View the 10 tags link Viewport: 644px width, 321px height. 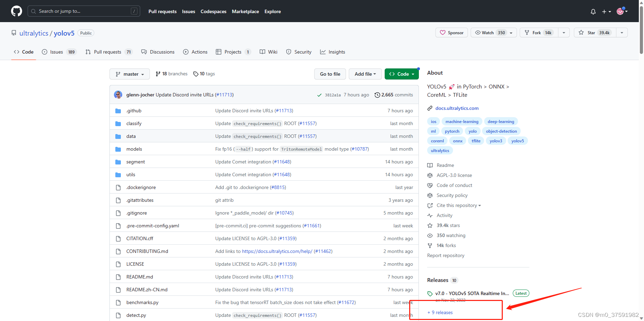204,74
